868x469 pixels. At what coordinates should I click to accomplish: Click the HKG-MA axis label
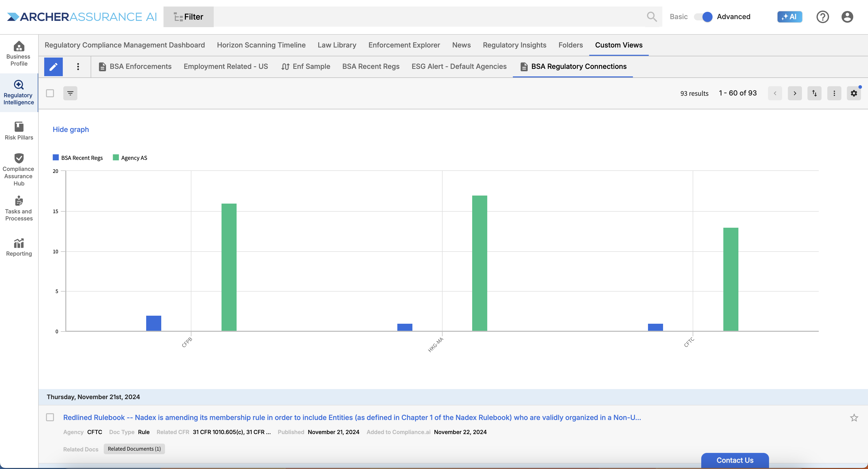click(435, 345)
